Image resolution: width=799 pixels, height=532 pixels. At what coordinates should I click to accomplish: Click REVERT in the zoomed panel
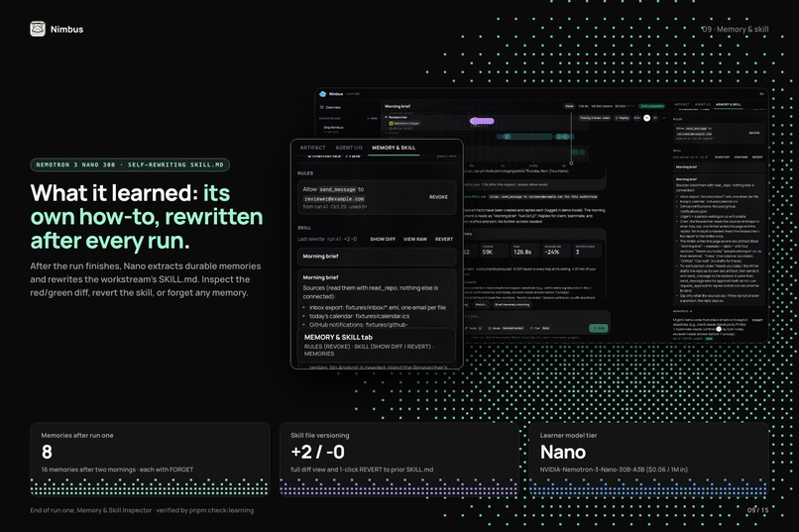[444, 239]
